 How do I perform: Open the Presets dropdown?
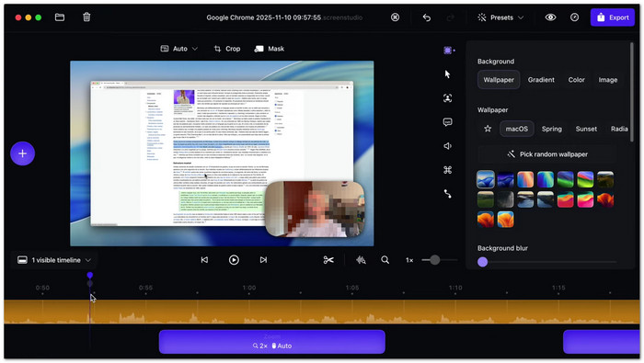(x=500, y=17)
